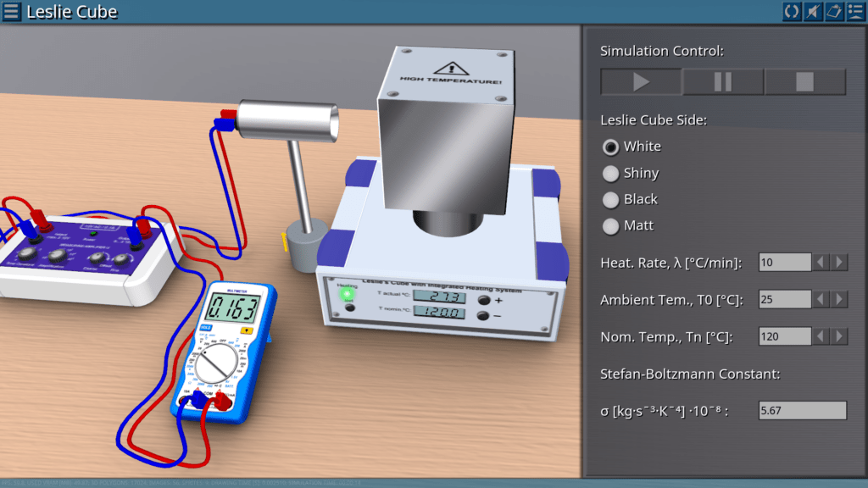Decrease heat rate with left arrow
The image size is (868, 488).
[x=821, y=263]
